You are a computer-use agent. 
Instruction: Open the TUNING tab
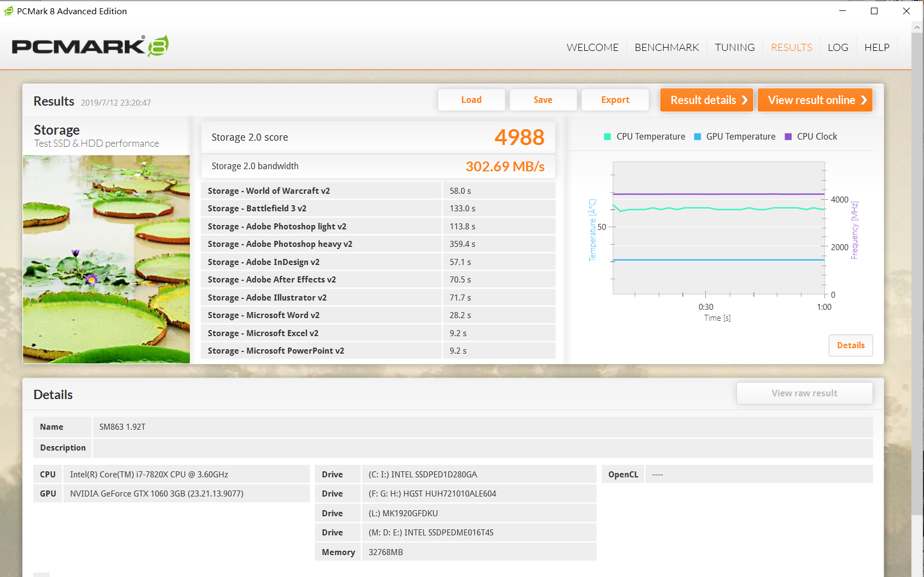pyautogui.click(x=735, y=48)
